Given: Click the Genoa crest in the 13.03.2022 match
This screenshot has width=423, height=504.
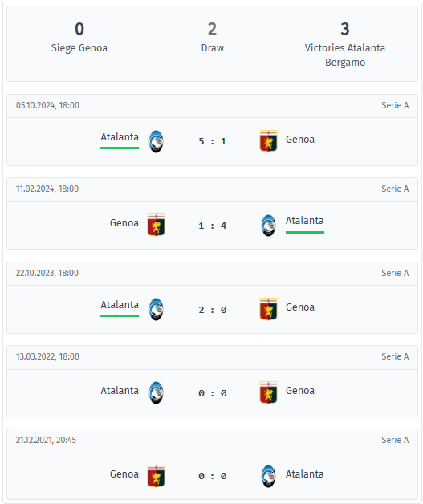Looking at the screenshot, I should tap(268, 392).
